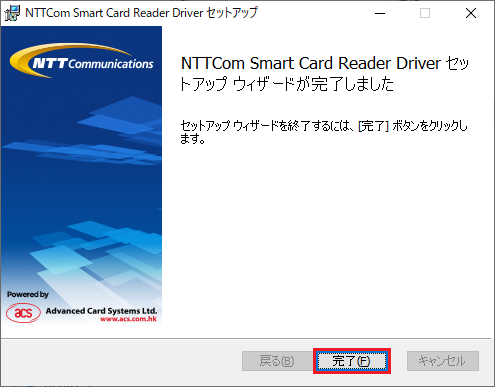The width and height of the screenshot is (495, 387).
Task: Click the 完了(F) finish button
Action: pyautogui.click(x=352, y=361)
